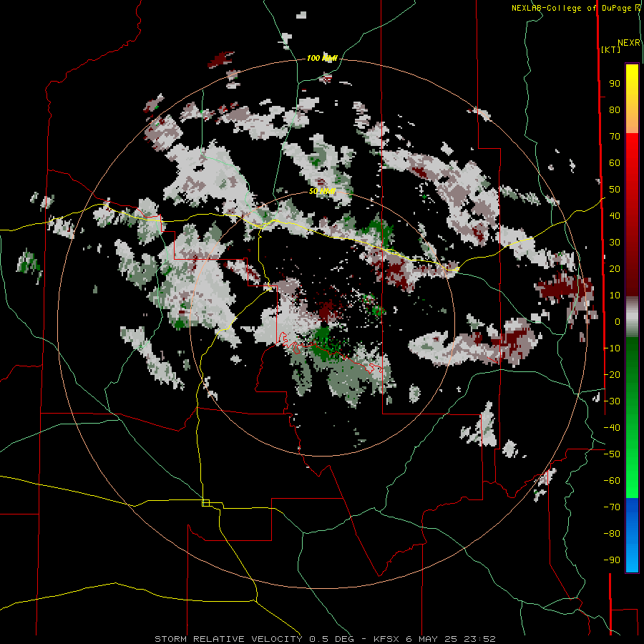Click the 100 NMI range ring label

[x=322, y=59]
